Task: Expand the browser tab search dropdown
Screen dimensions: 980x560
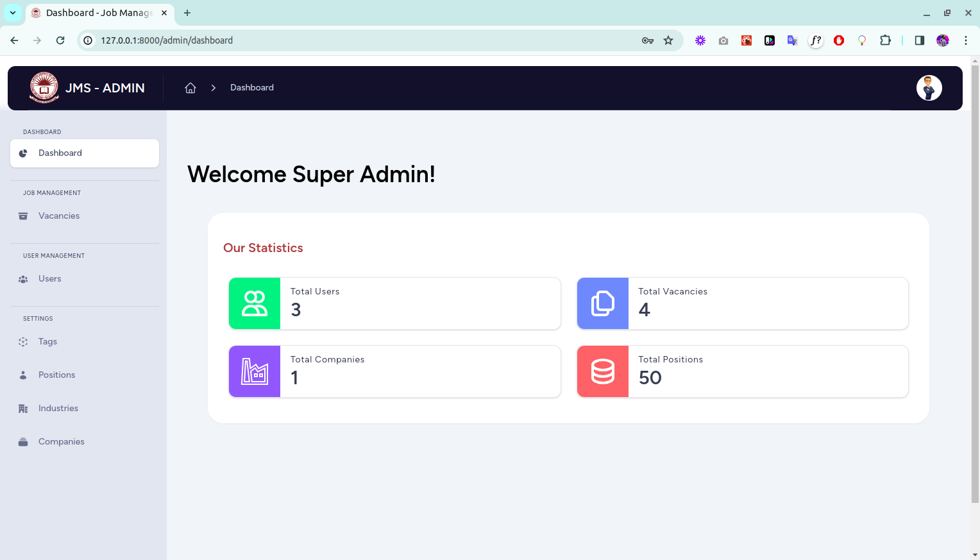Action: tap(13, 13)
